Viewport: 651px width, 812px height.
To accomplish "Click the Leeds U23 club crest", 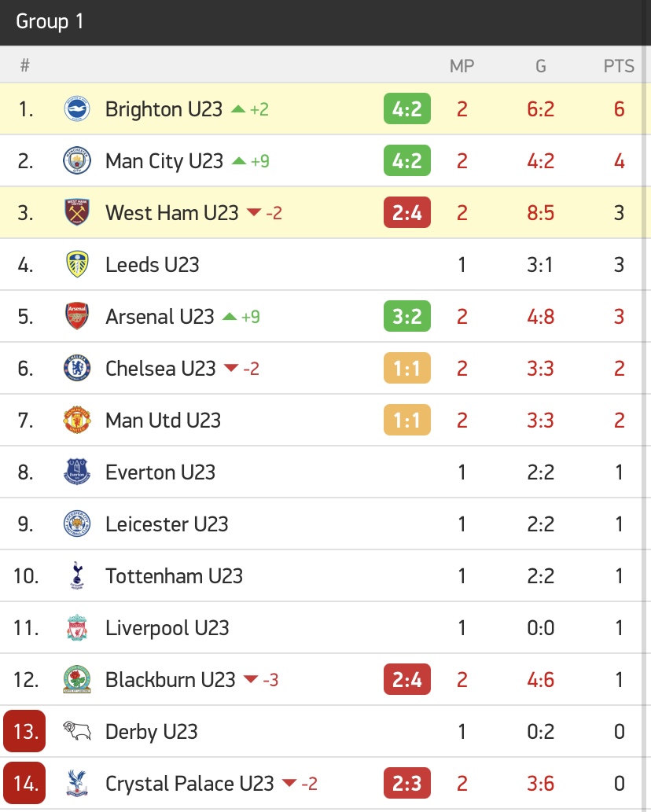I will pyautogui.click(x=77, y=265).
